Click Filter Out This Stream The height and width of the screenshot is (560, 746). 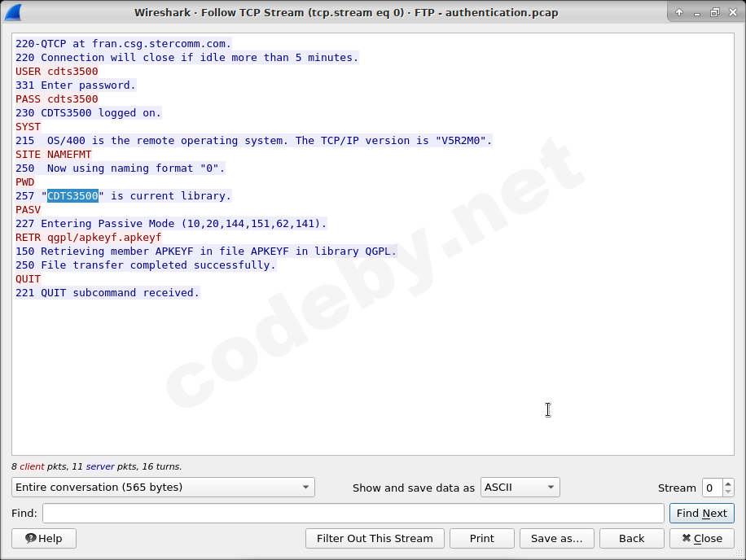click(374, 538)
